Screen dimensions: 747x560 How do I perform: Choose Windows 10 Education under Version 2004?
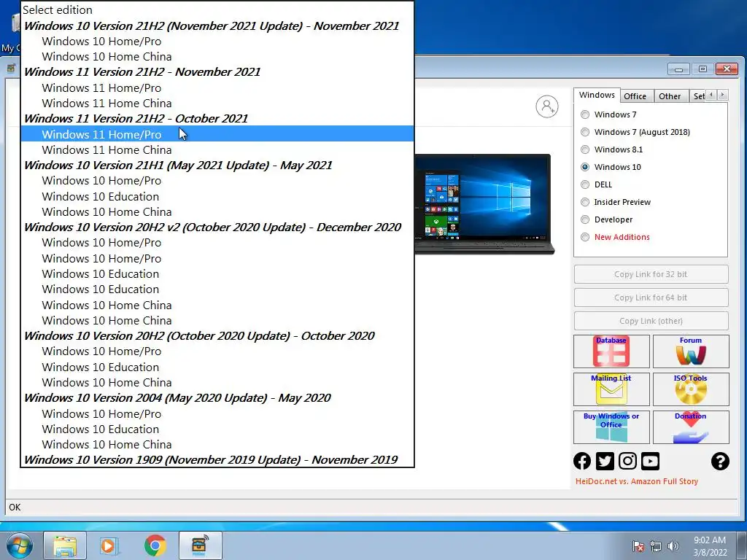tap(217, 429)
